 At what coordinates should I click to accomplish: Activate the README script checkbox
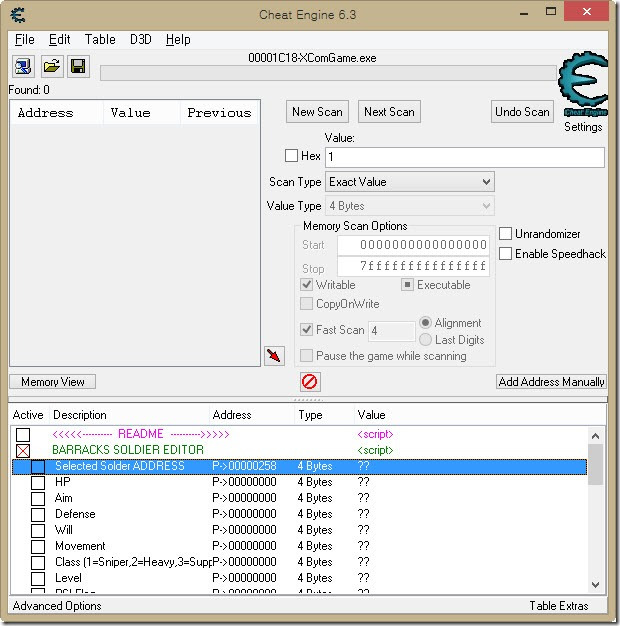[23, 435]
